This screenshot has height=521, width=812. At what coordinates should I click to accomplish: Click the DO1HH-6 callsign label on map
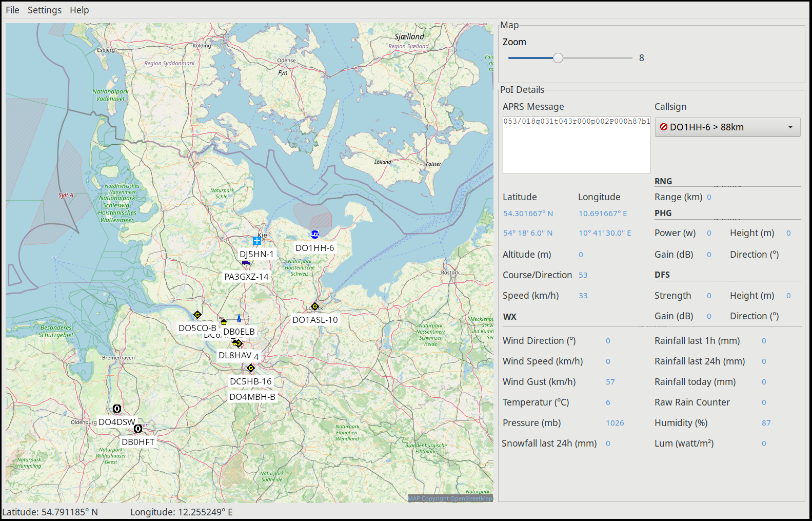pos(315,248)
